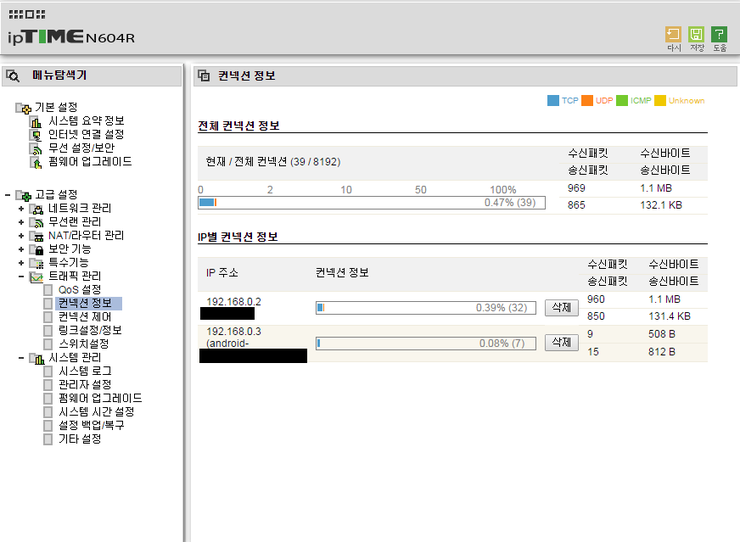
Task: Click the TCP blue legend swatch
Action: coord(553,101)
